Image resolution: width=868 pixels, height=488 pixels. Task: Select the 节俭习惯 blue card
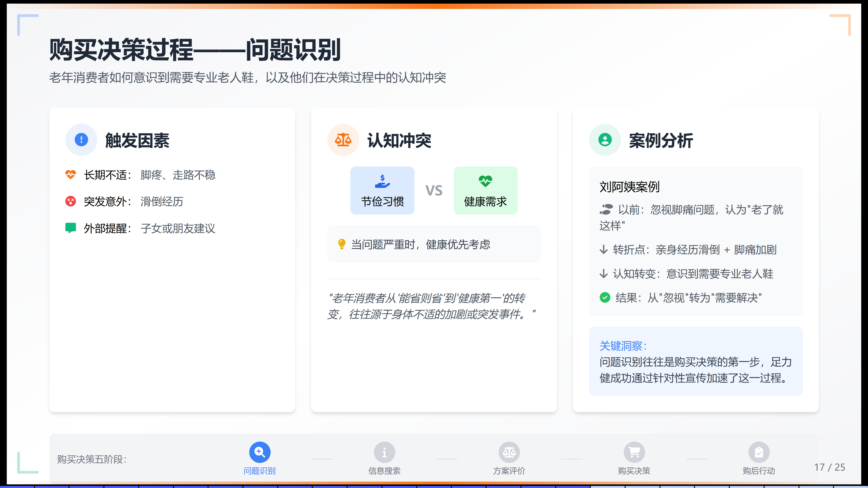pyautogui.click(x=382, y=191)
